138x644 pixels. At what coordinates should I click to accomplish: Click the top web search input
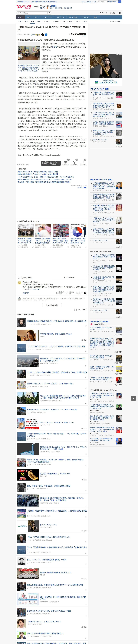[x=102, y=2]
